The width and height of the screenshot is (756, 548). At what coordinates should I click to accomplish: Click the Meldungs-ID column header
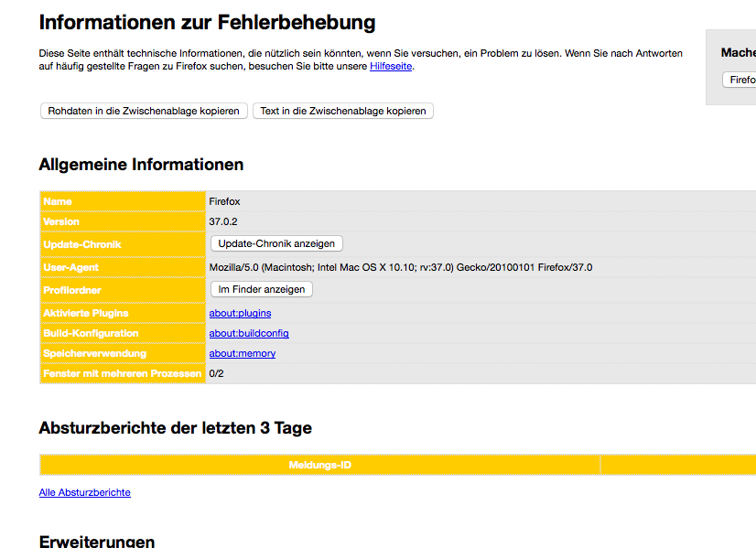[320, 465]
